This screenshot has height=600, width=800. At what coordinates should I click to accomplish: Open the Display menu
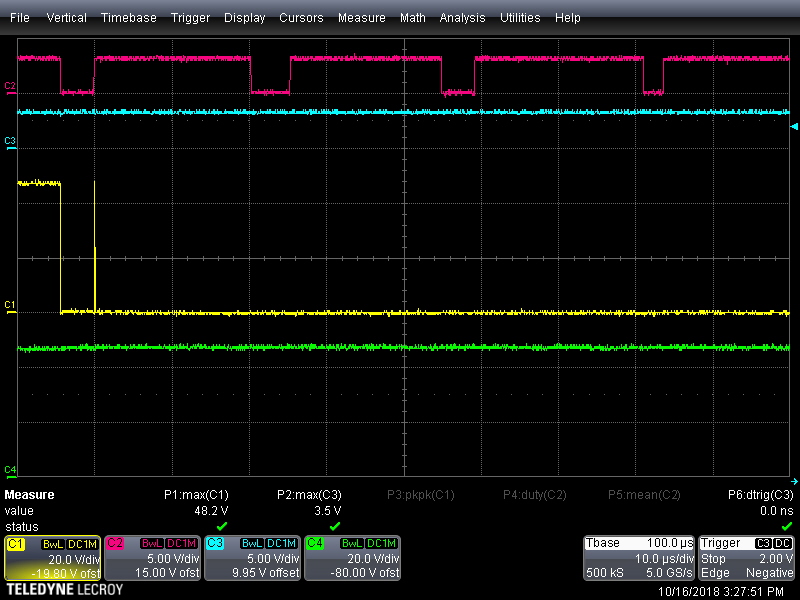244,17
